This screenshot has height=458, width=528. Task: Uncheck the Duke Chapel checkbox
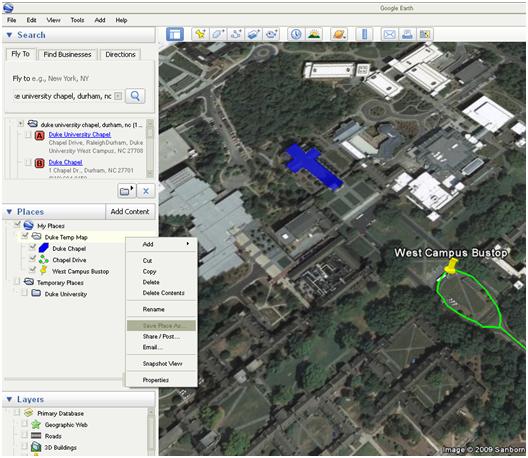32,248
